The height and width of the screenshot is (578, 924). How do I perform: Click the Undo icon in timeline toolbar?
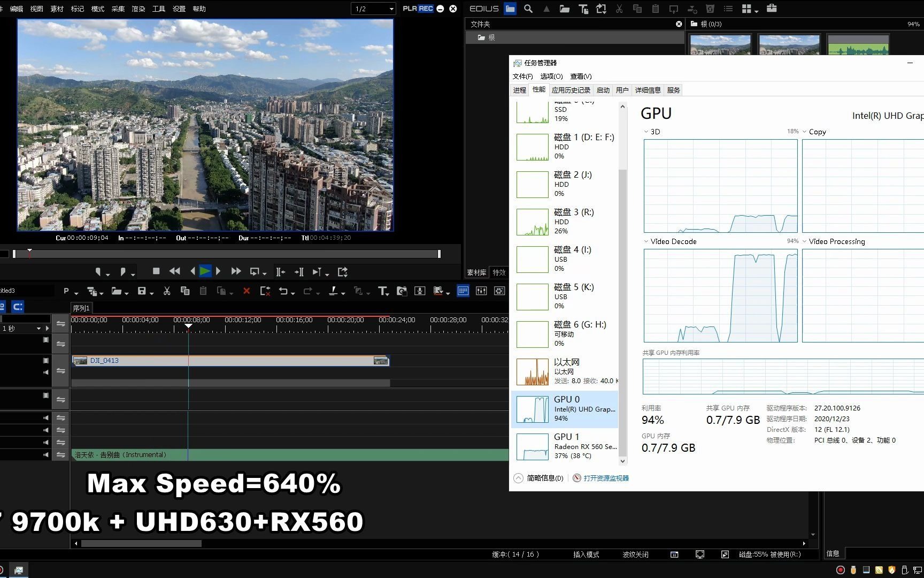coord(283,291)
